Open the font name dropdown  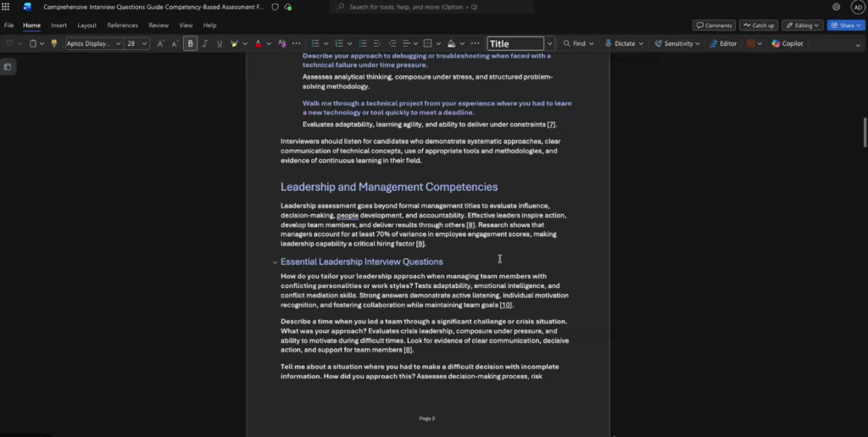click(x=118, y=43)
